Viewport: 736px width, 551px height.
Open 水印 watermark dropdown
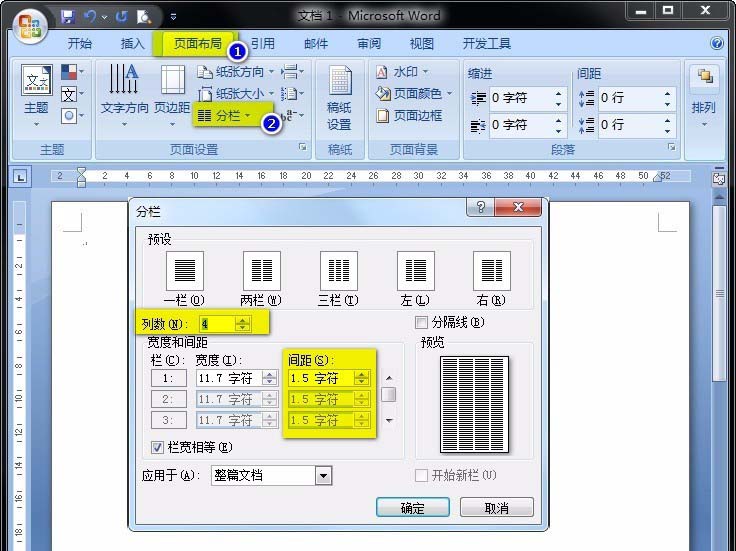coord(402,72)
